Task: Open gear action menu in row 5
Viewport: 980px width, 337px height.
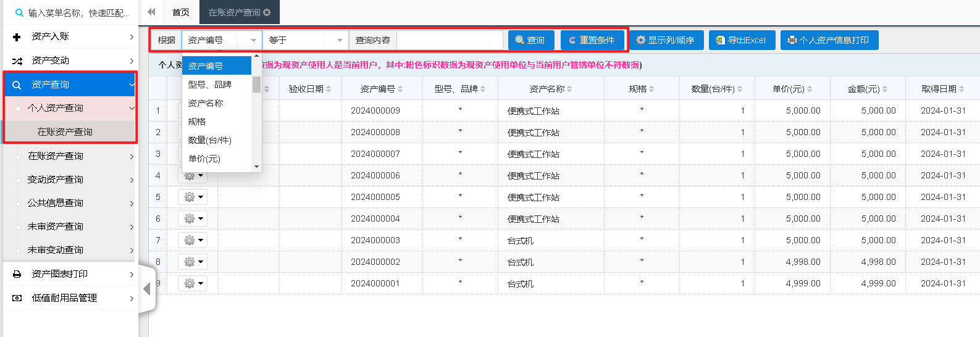Action: [x=191, y=197]
